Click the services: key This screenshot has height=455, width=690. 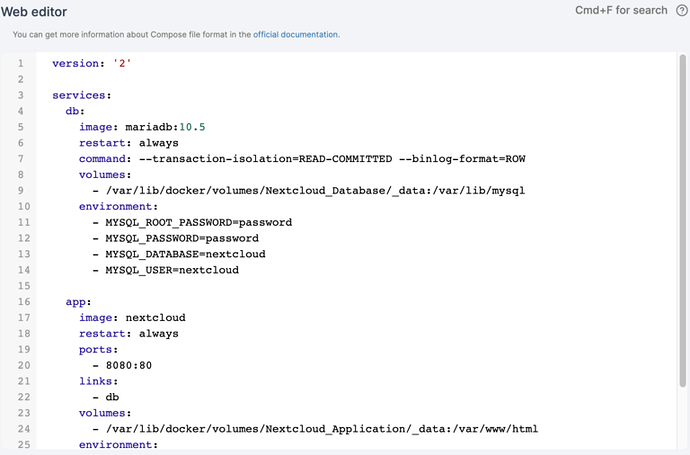click(82, 95)
